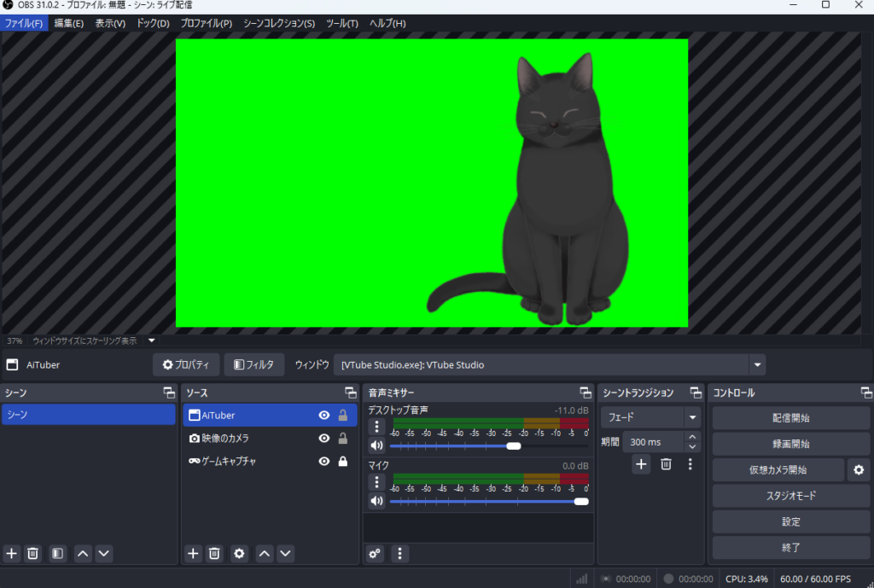Unlock the ゲームキャプチャ source
Viewport: 874px width, 588px height.
pyautogui.click(x=343, y=462)
